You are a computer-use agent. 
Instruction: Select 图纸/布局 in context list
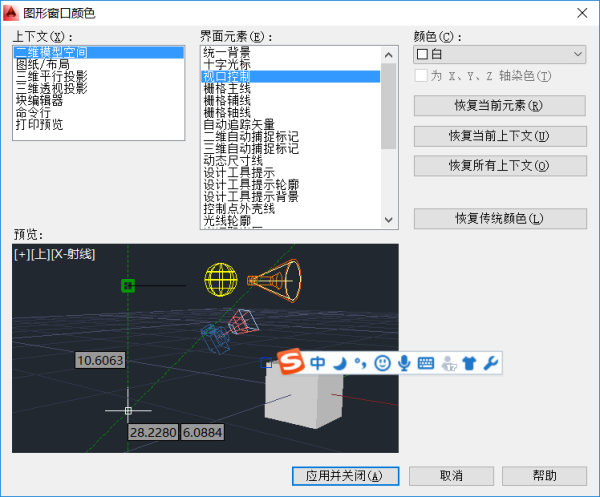pos(99,64)
